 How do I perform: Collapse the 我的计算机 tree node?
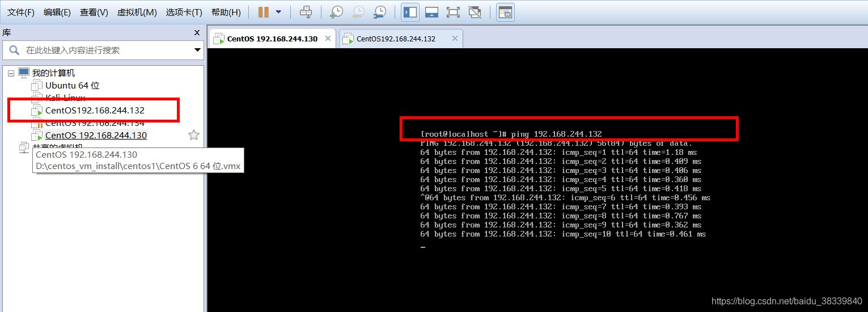point(11,73)
